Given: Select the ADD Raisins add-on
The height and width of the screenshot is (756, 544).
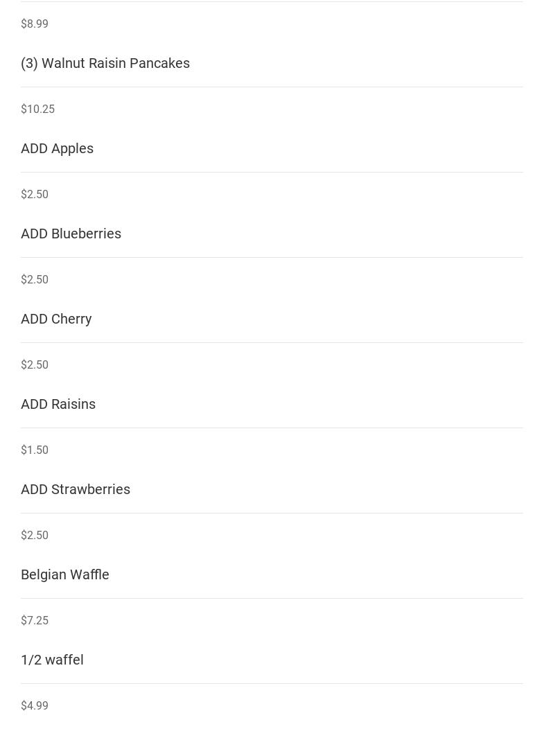Looking at the screenshot, I should 58,404.
